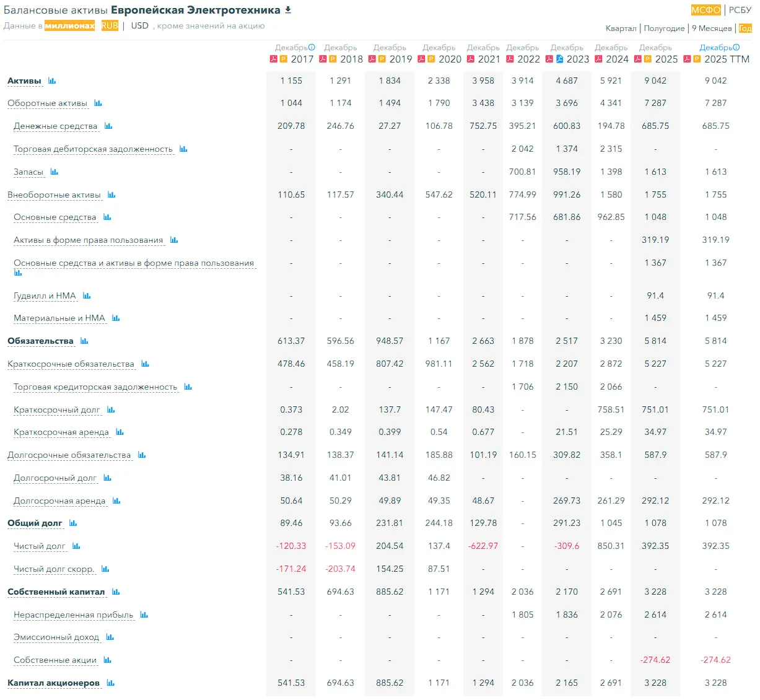Open chart icon for Активы row
760x700 pixels.
point(52,81)
